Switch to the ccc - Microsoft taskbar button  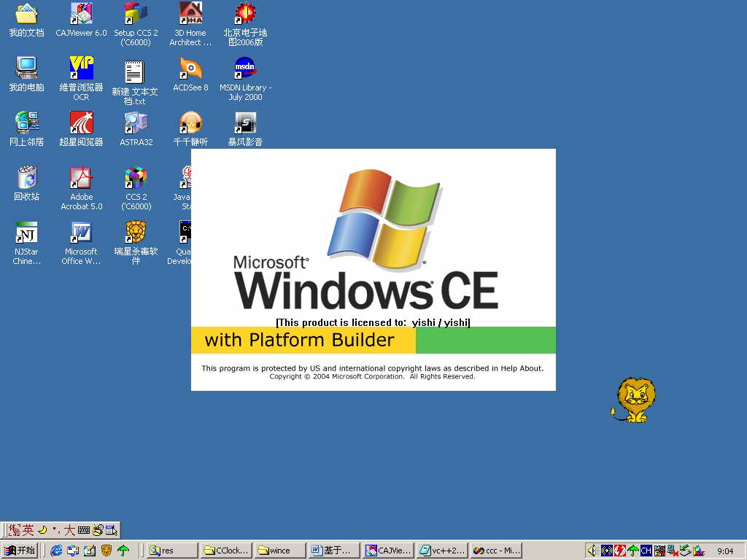(496, 551)
